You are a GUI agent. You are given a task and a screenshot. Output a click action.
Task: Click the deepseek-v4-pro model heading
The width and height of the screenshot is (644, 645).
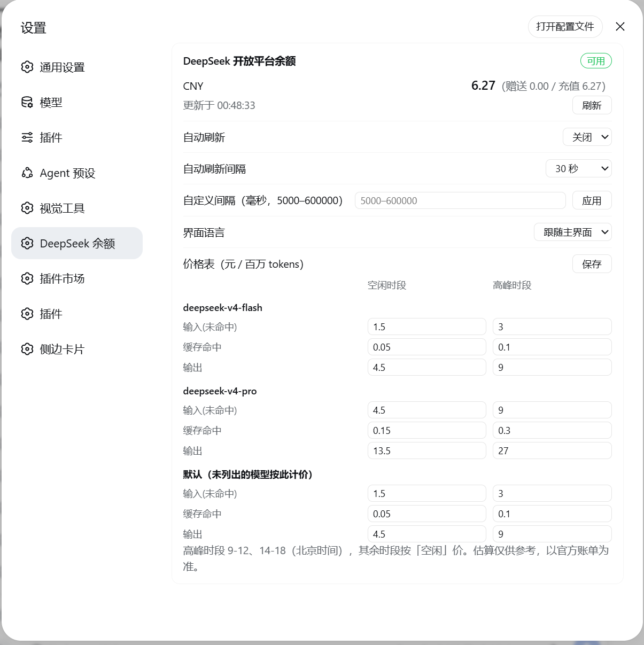220,391
